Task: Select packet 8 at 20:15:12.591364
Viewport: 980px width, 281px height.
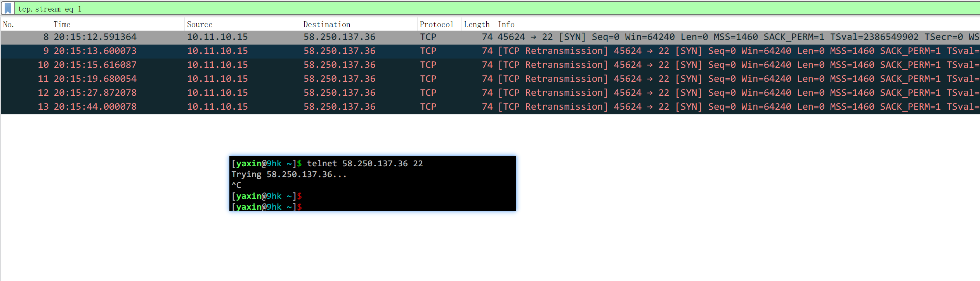Action: coord(490,37)
